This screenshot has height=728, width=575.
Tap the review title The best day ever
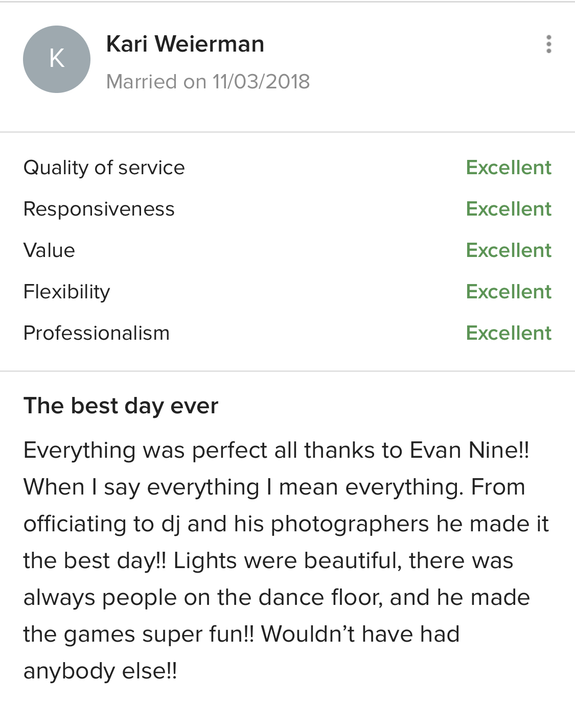(x=121, y=406)
